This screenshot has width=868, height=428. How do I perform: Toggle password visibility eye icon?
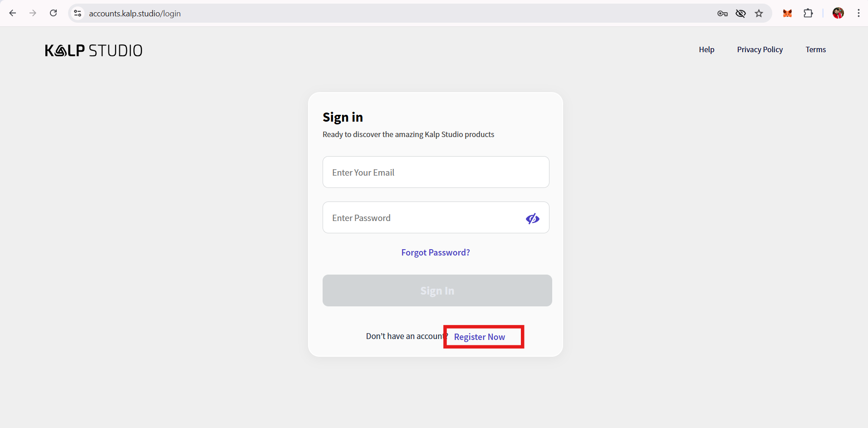(532, 218)
